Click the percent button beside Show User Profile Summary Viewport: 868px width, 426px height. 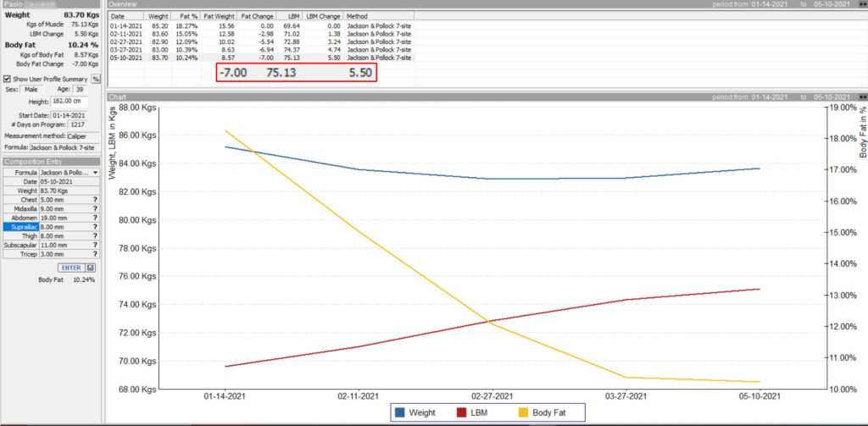click(96, 79)
